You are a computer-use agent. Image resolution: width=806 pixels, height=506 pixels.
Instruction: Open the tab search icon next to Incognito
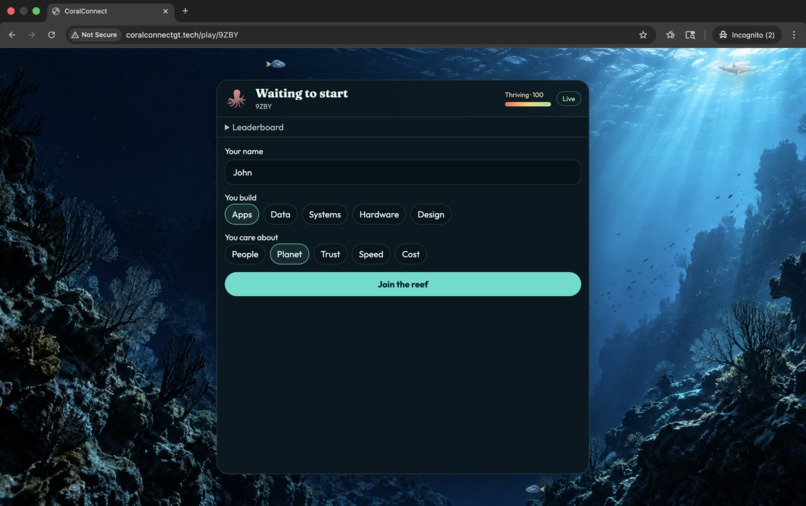click(x=690, y=35)
